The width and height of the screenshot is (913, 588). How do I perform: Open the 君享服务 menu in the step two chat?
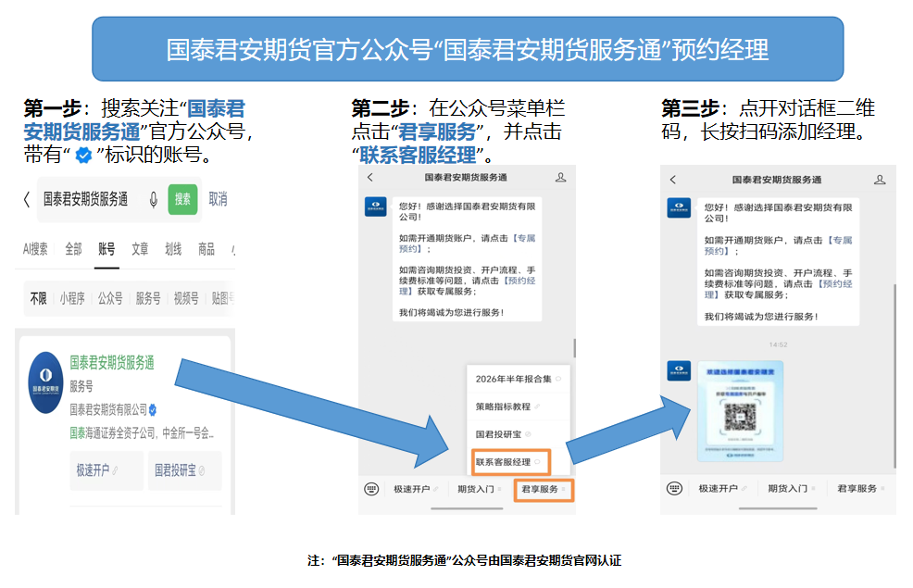coord(544,490)
